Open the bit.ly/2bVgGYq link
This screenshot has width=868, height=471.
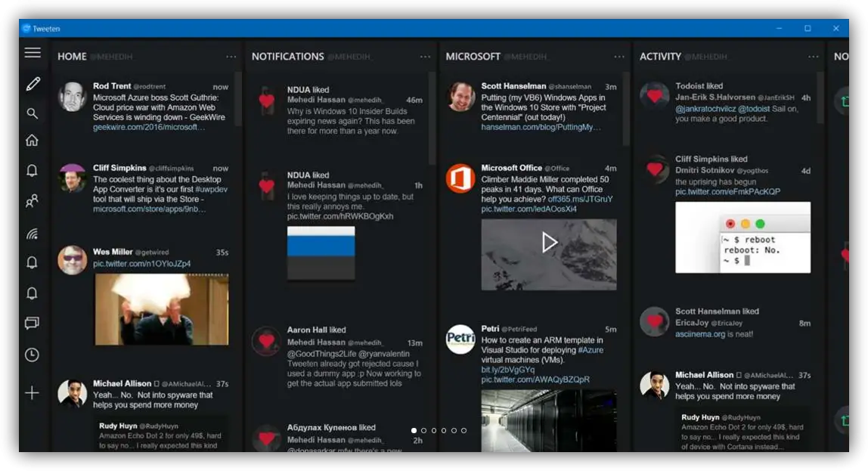(507, 370)
